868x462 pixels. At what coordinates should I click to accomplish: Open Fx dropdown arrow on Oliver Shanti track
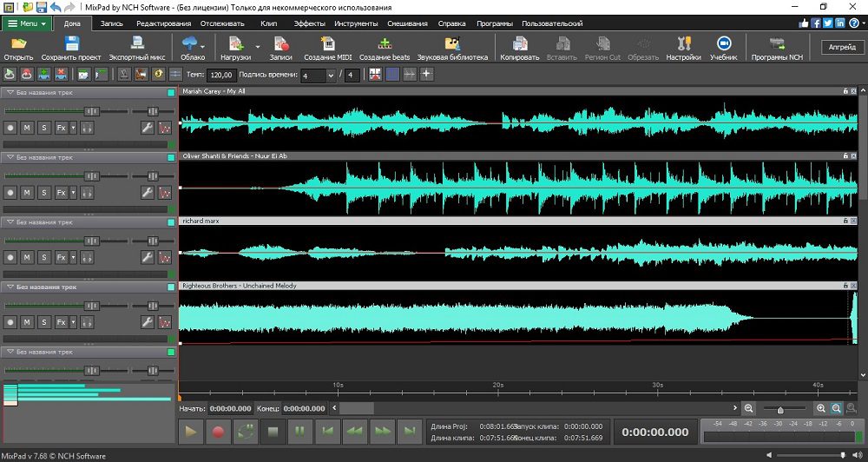pos(73,193)
